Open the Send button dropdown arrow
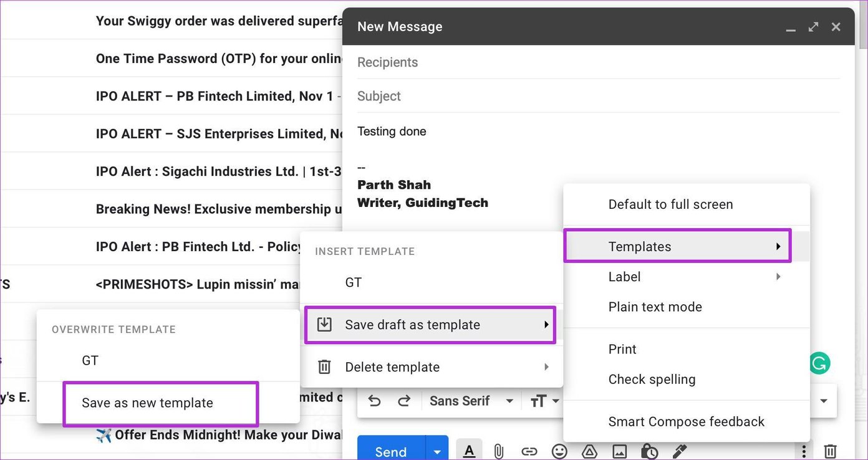This screenshot has height=460, width=868. click(x=436, y=451)
